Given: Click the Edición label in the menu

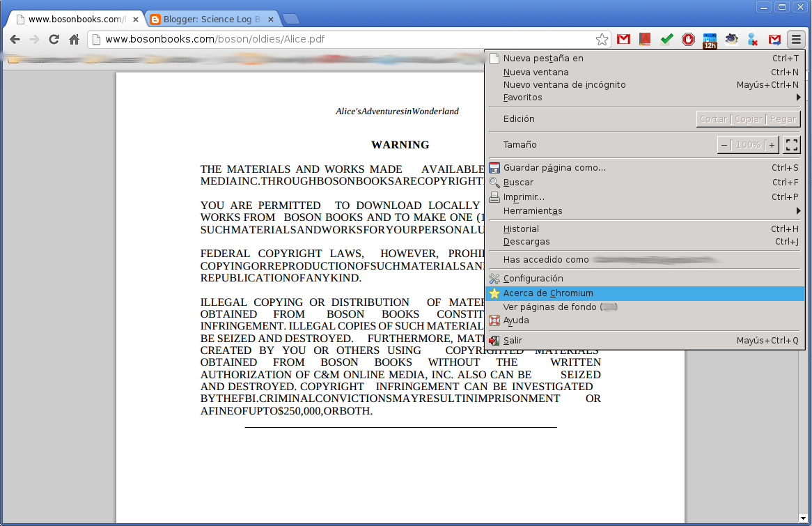Looking at the screenshot, I should click(519, 119).
